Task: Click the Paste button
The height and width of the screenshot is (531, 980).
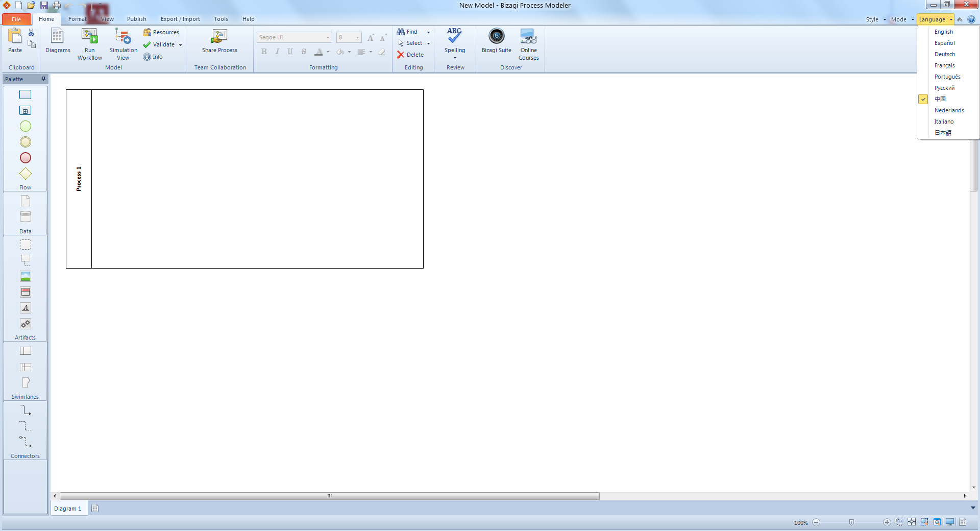Action: click(x=15, y=41)
